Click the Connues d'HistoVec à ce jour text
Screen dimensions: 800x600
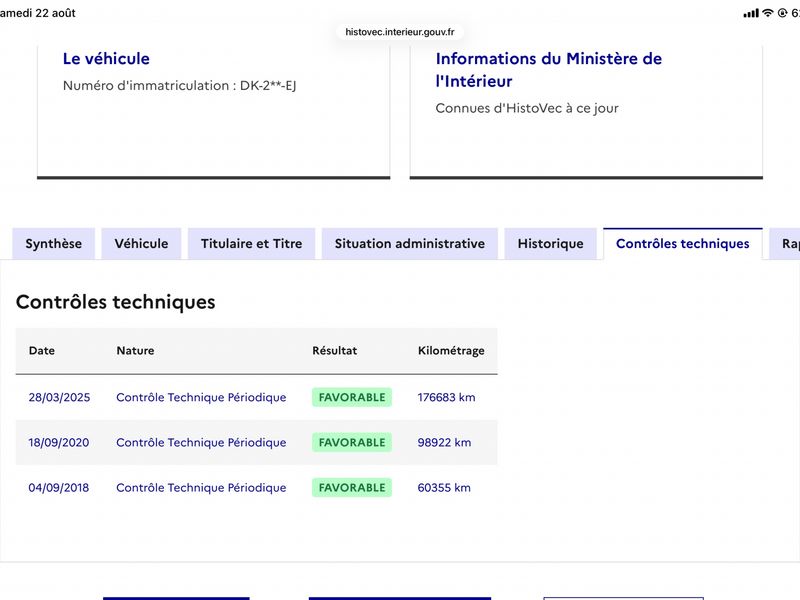(527, 108)
